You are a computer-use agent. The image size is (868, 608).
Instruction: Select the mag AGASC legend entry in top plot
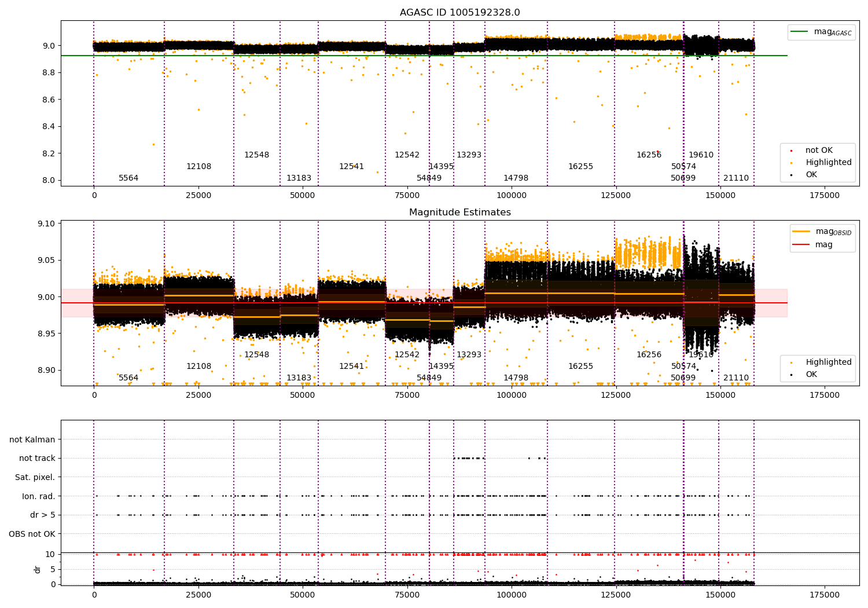(x=822, y=32)
